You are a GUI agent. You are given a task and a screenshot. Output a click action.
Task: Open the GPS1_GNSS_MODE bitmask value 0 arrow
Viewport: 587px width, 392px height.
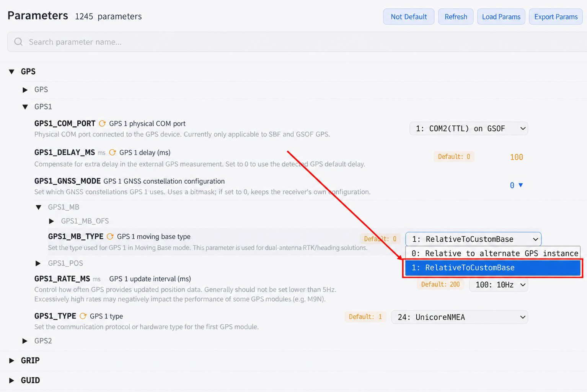[x=520, y=185]
